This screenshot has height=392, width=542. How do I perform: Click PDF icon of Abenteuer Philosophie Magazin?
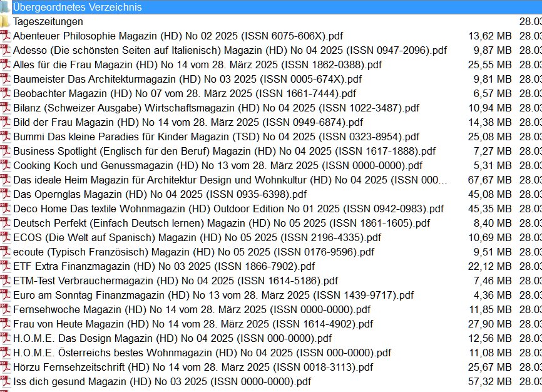5,36
